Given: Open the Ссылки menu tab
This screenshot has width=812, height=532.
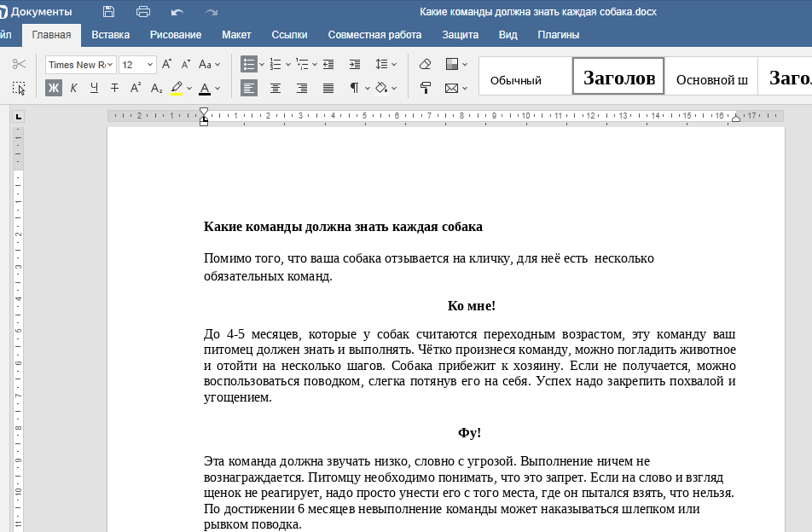Looking at the screenshot, I should (289, 35).
